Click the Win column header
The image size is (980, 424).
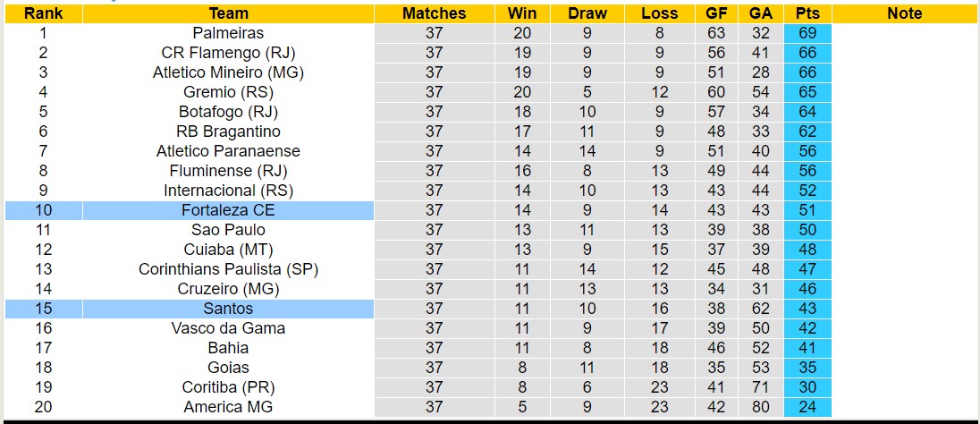coord(522,13)
